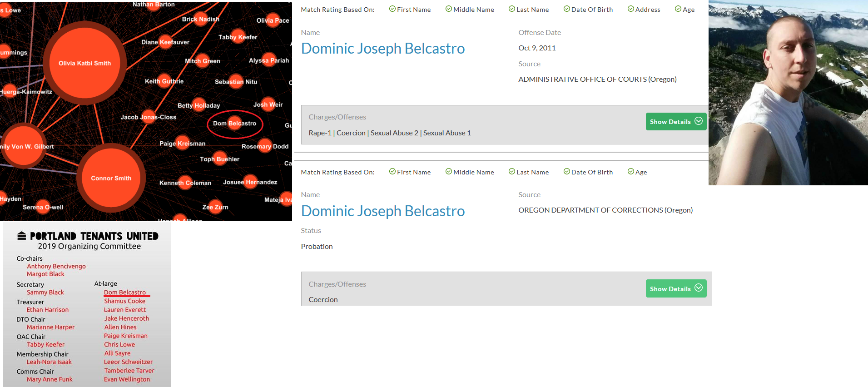Viewport: 868px width, 387px height.
Task: Toggle Date Of Birth check in bottom record
Action: (566, 172)
